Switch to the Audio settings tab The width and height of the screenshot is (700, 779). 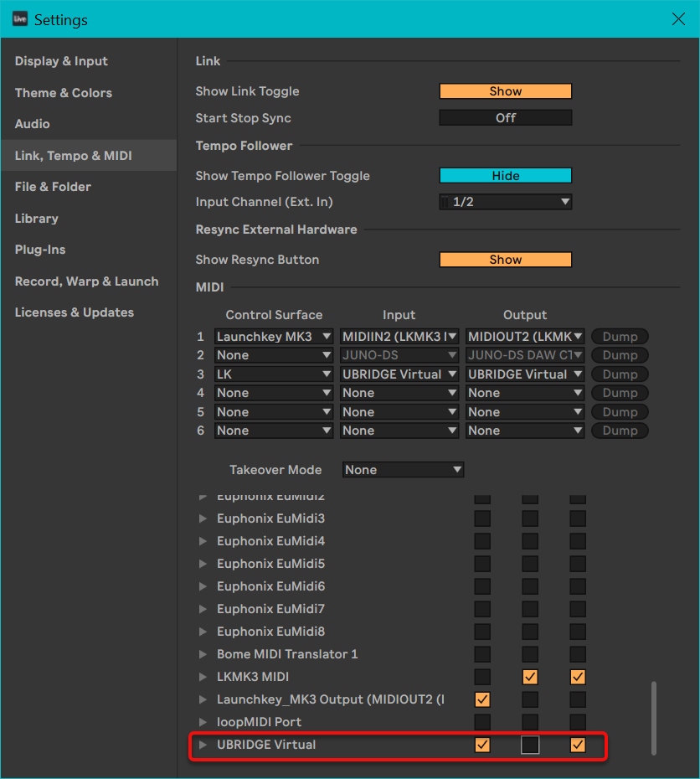pyautogui.click(x=33, y=124)
